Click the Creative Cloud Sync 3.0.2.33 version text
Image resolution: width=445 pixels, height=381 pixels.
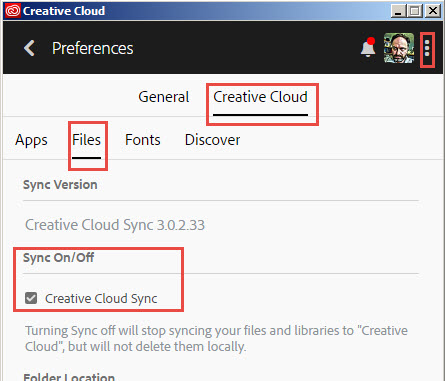point(115,225)
